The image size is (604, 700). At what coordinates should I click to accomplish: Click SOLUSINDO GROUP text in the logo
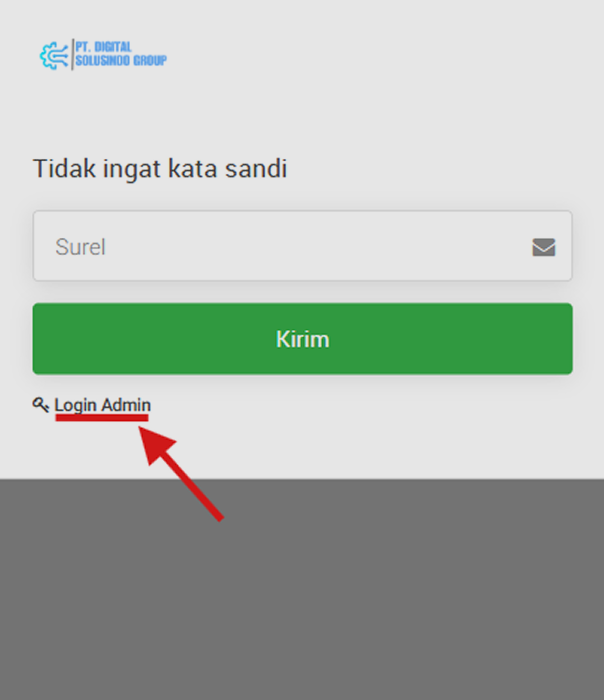tap(121, 60)
